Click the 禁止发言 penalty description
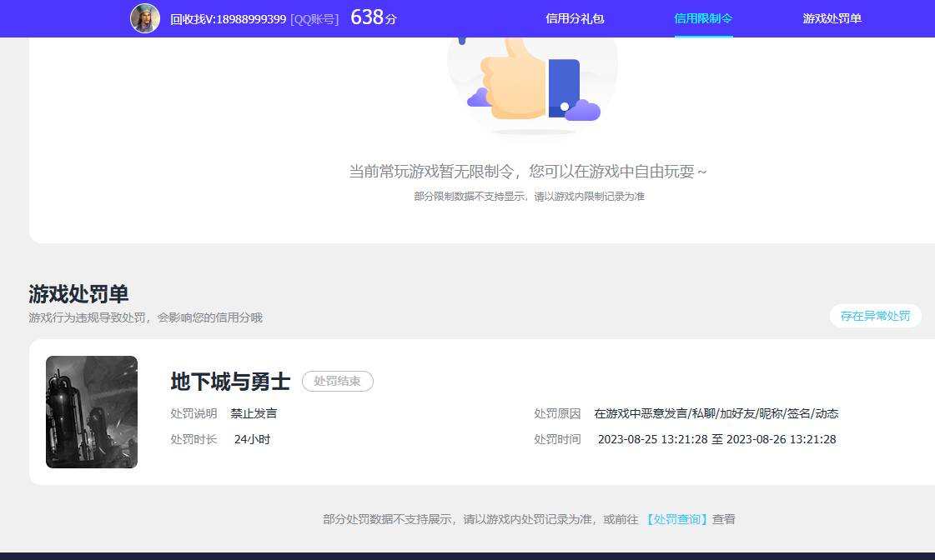Viewport: 935px width, 560px height. pos(254,413)
